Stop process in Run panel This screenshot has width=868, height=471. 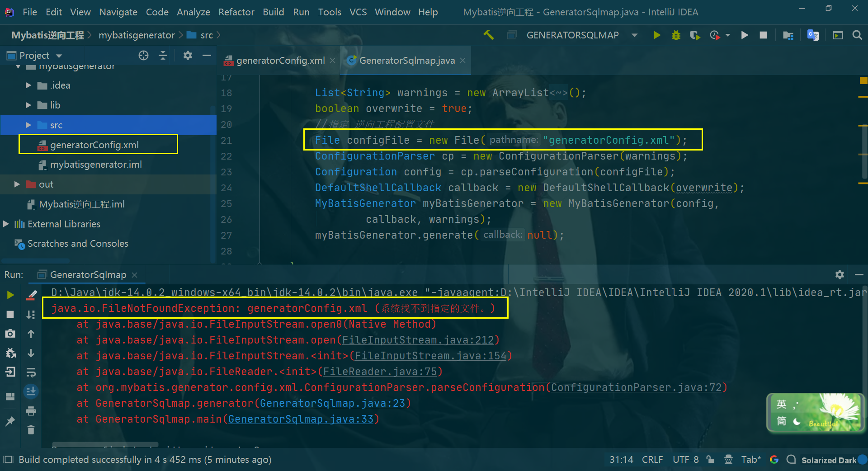click(10, 315)
